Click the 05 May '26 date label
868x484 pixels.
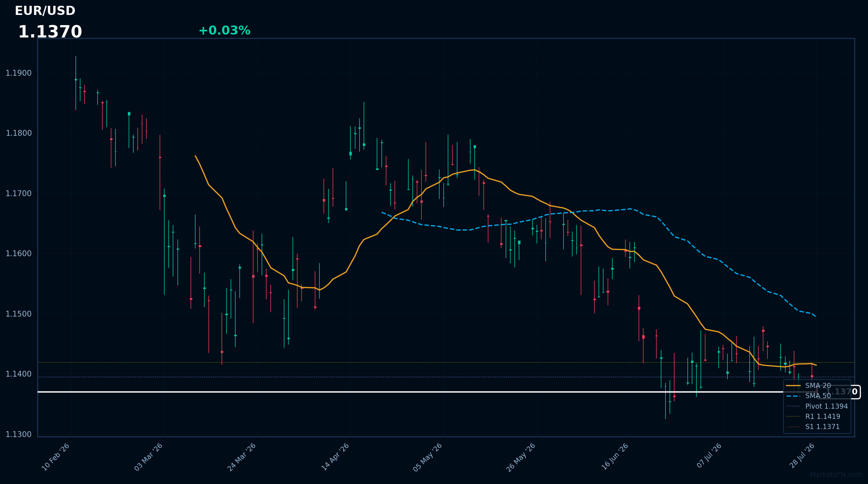(428, 457)
